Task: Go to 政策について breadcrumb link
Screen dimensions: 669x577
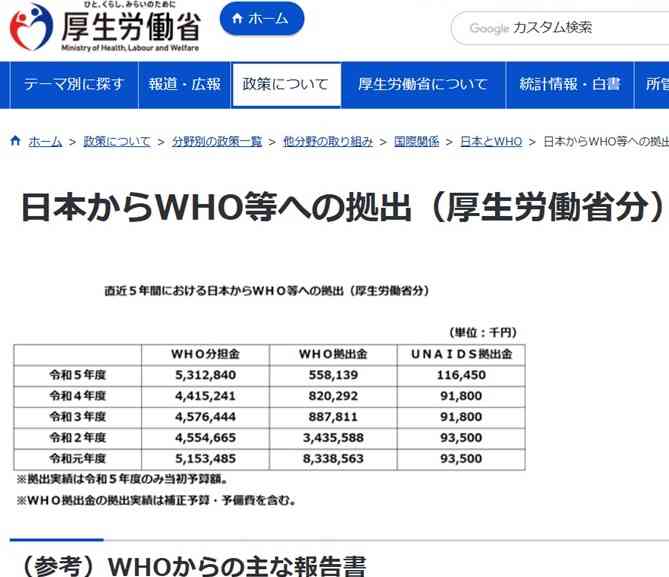Action: pyautogui.click(x=119, y=142)
